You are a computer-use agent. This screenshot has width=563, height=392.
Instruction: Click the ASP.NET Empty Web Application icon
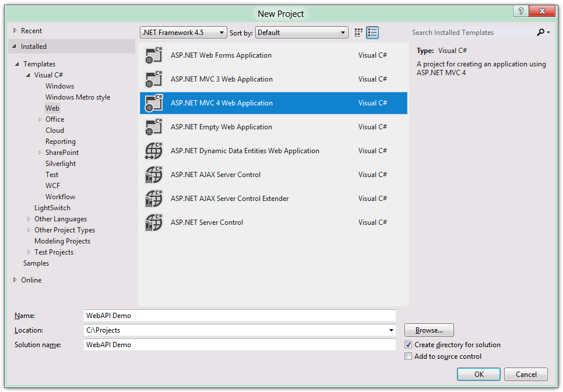(x=154, y=127)
